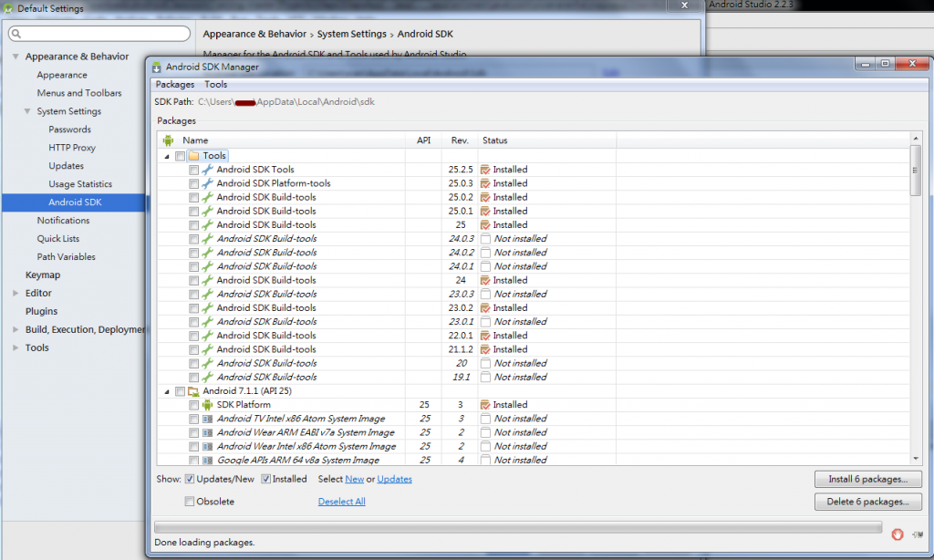
Task: Open the Plugins settings page
Action: [42, 311]
